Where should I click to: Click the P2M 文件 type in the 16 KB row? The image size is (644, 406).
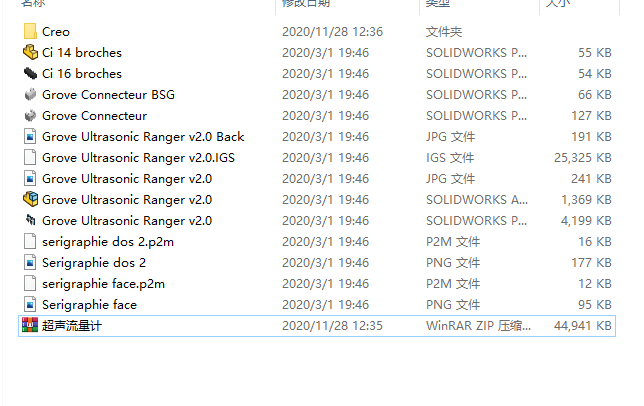click(453, 241)
